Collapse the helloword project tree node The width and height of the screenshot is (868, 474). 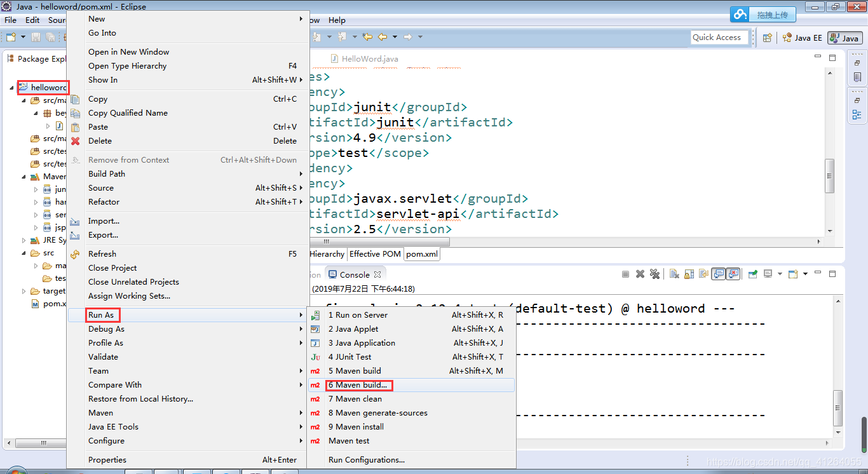[x=12, y=88]
